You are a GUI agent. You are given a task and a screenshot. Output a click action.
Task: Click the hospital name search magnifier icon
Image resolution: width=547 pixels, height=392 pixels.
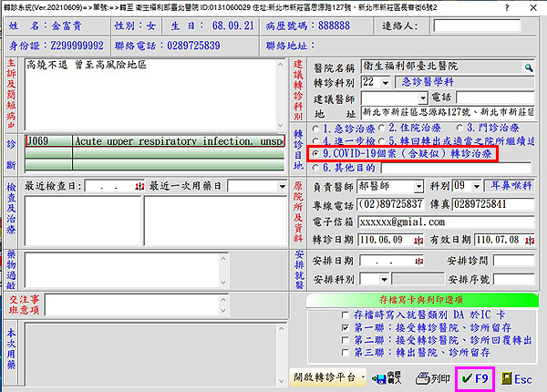[x=528, y=67]
